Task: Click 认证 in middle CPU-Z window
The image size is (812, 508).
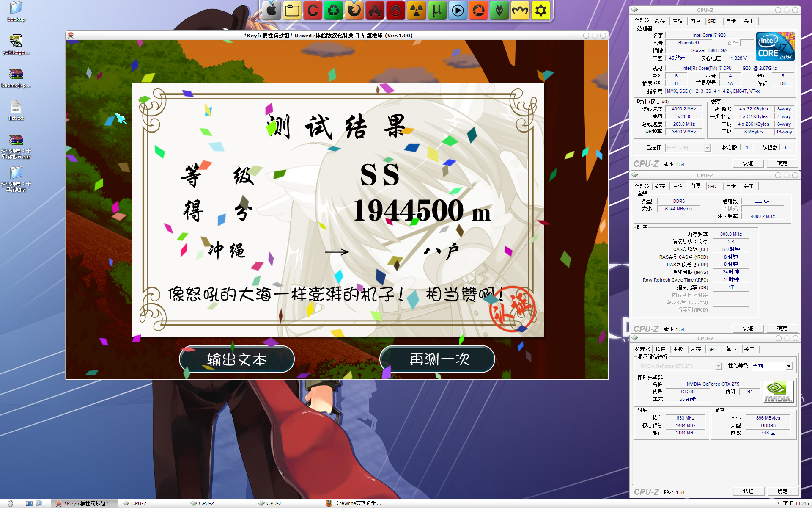Action: 748,329
